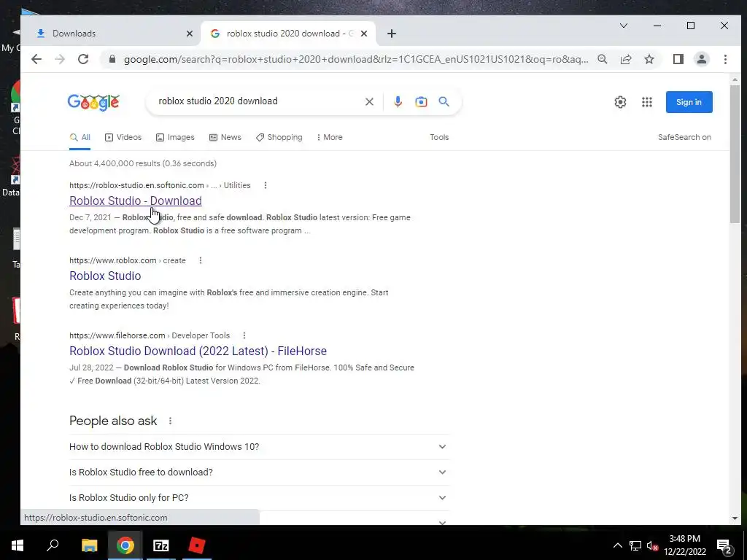Open options for filehorse result
The width and height of the screenshot is (747, 560).
tap(244, 335)
